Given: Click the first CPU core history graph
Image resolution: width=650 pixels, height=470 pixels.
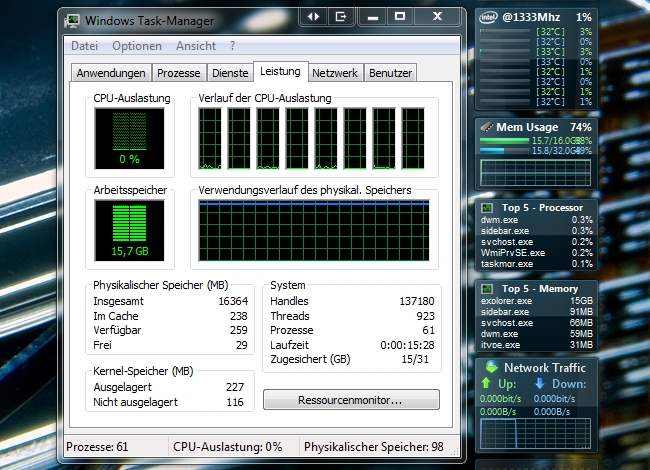Looking at the screenshot, I should 210,138.
